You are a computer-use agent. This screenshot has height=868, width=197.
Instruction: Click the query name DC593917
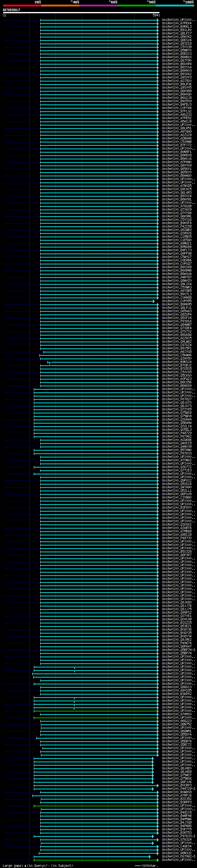[x=11, y=10]
